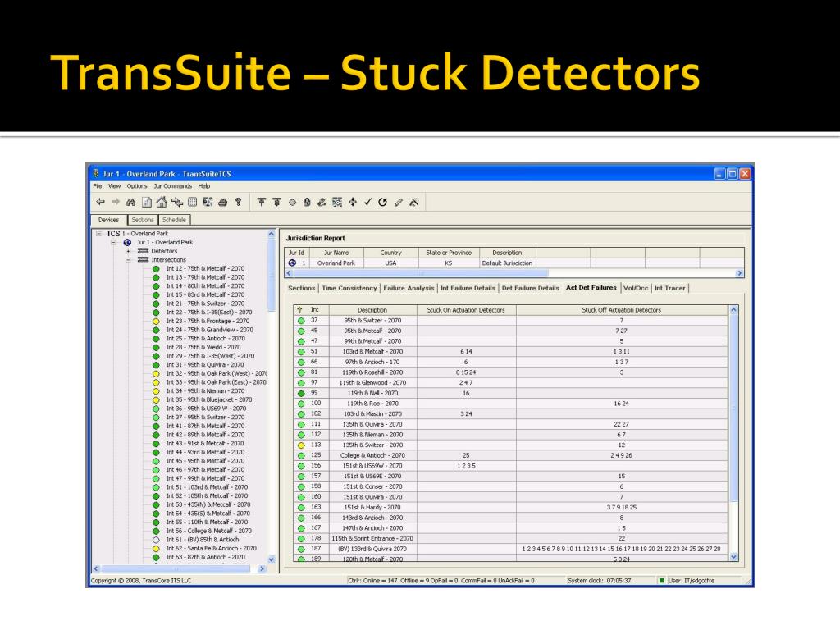Screen dimensions: 840x630
Task: Click the Home house icon
Action: [162, 202]
